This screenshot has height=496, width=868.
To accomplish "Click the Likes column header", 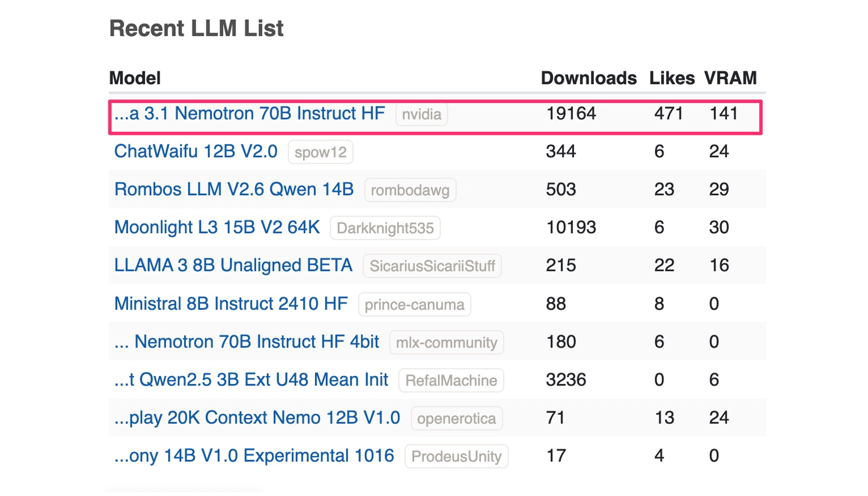I will click(672, 78).
